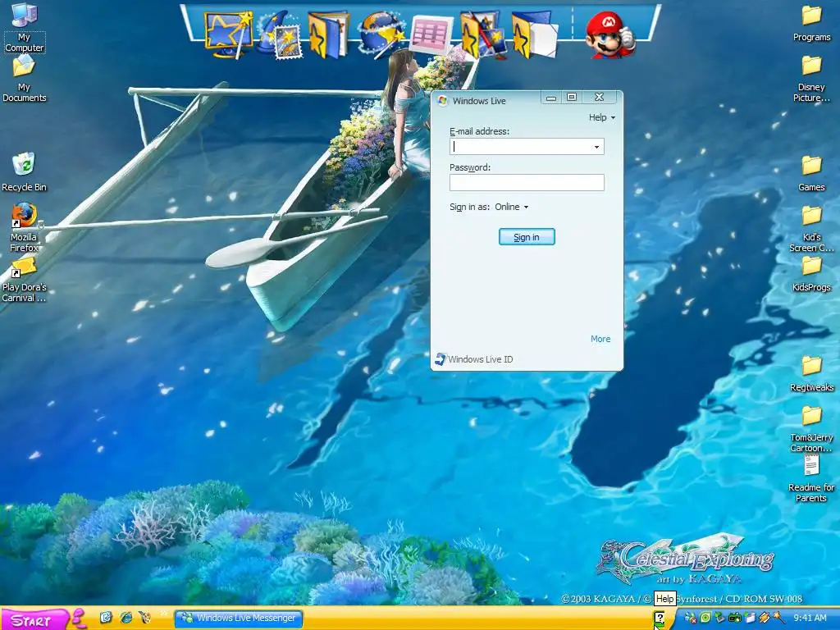Launch Internet Explorer from quick launch

point(126,618)
